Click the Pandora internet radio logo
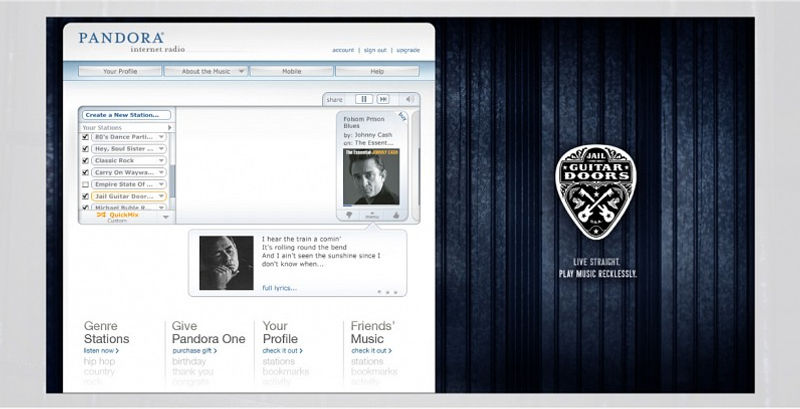Viewport: 800px width, 409px height. (x=131, y=42)
